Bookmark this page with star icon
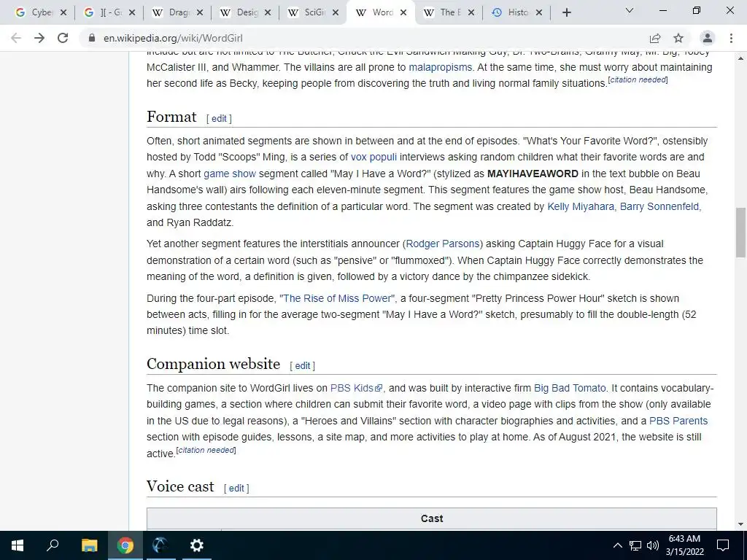This screenshot has width=747, height=560. click(x=678, y=38)
